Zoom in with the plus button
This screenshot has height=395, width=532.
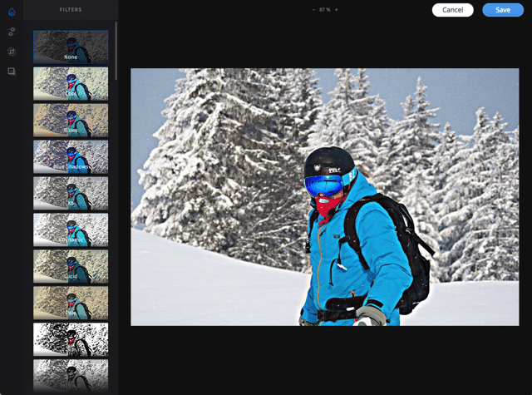[x=336, y=10]
